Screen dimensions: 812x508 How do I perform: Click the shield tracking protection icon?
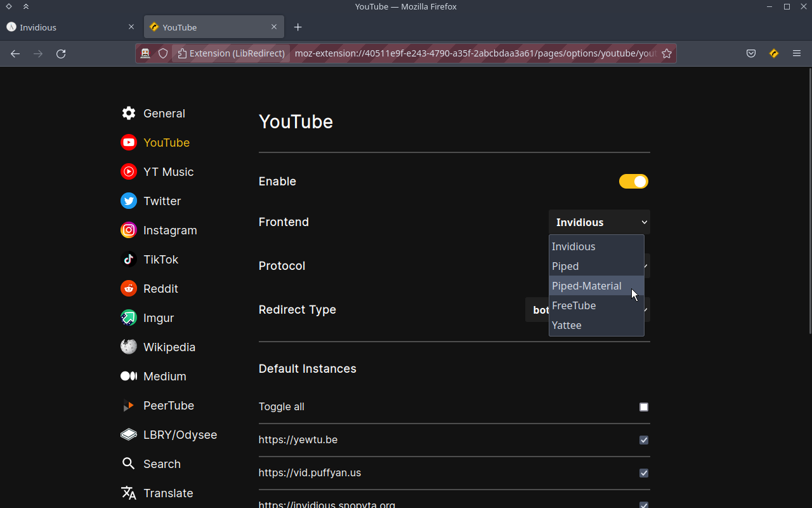(163, 53)
